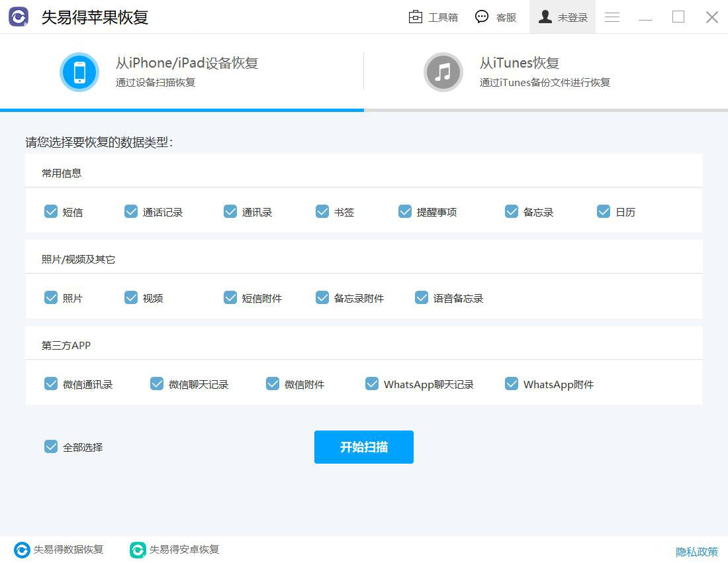Minimize the window

pos(645,18)
